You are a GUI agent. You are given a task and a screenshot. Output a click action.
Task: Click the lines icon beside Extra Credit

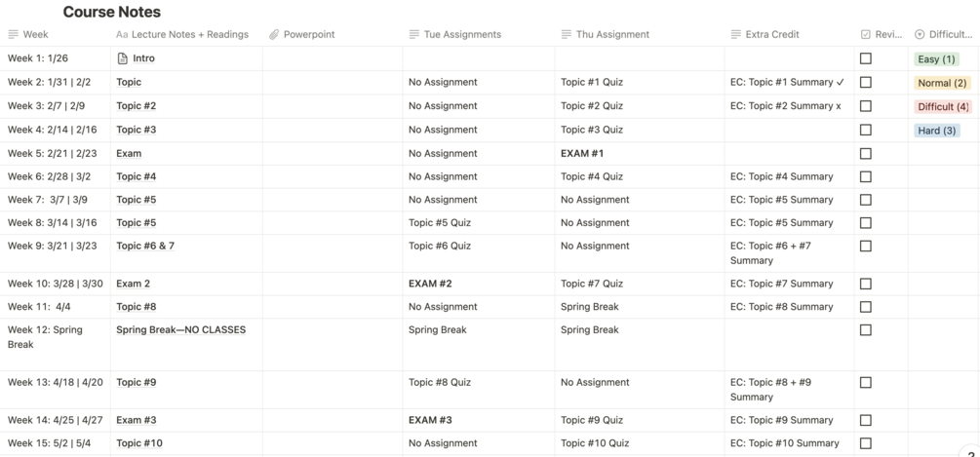pyautogui.click(x=736, y=34)
